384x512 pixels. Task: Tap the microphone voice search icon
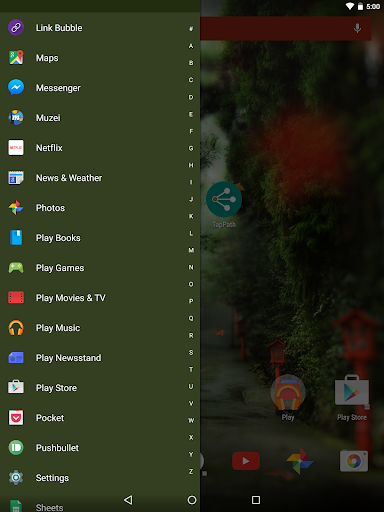pos(357,29)
